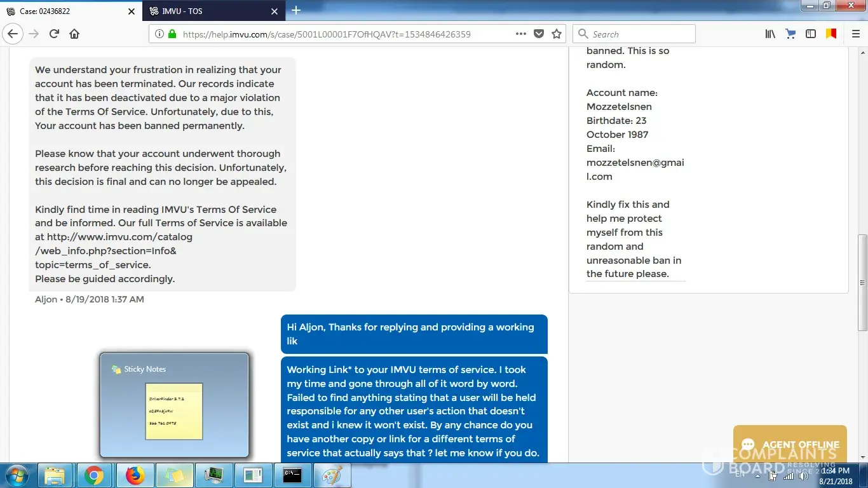
Task: Click the volume speaker tray icon
Action: pos(804,476)
